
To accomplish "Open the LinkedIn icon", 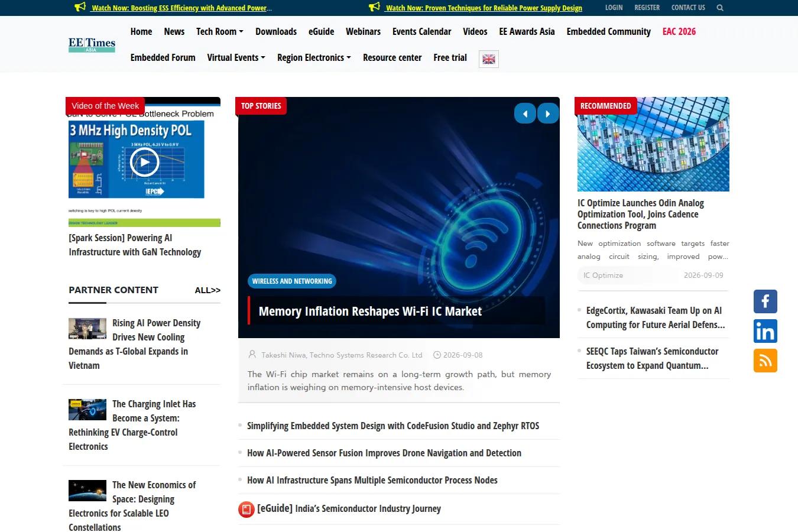I will coord(765,331).
